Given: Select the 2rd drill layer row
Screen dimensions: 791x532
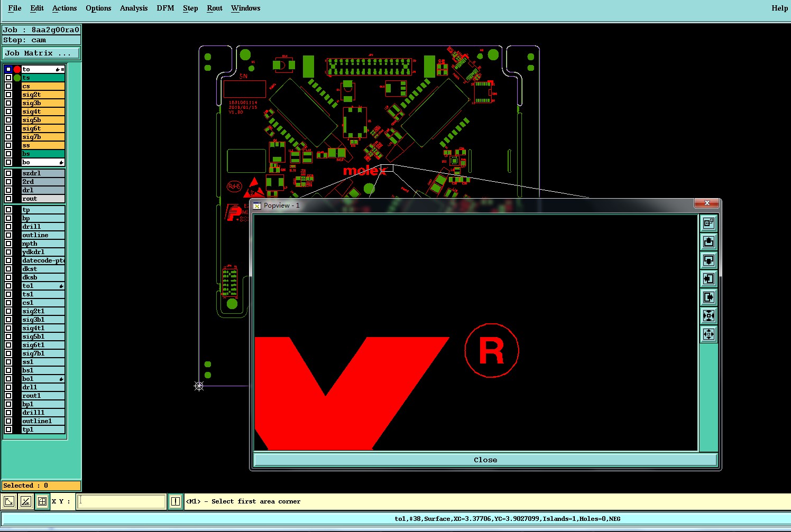Looking at the screenshot, I should click(x=43, y=182).
